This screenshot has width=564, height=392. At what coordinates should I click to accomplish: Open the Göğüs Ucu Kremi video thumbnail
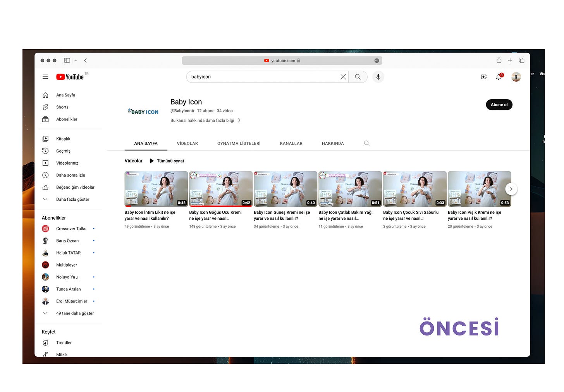click(221, 189)
